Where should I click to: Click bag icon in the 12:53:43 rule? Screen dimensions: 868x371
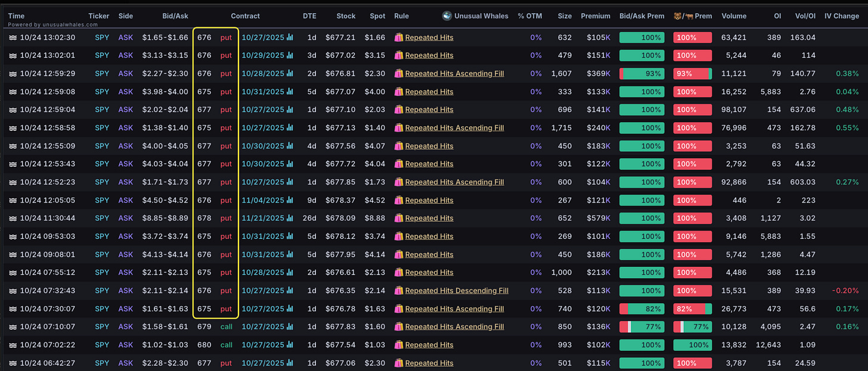(399, 164)
